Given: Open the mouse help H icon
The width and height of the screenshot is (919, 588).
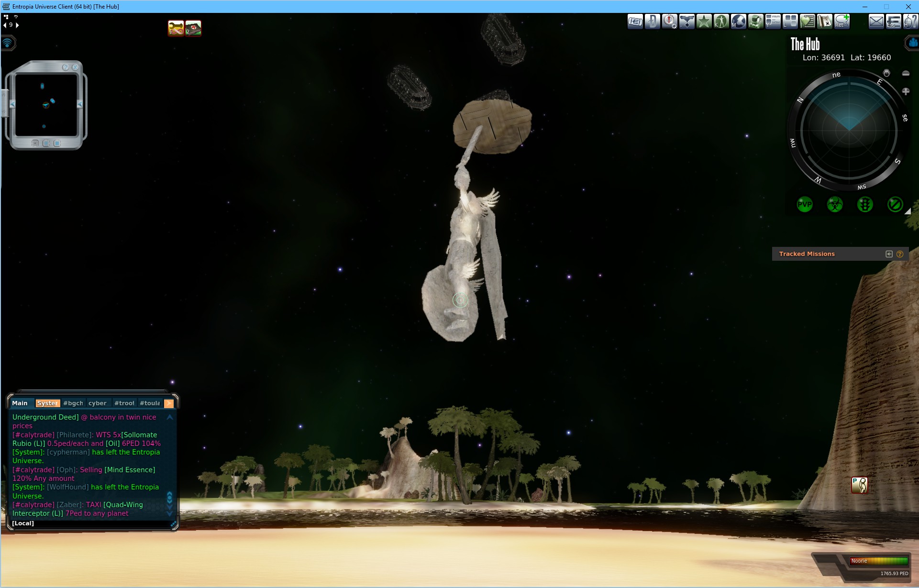Looking at the screenshot, I should point(910,21).
